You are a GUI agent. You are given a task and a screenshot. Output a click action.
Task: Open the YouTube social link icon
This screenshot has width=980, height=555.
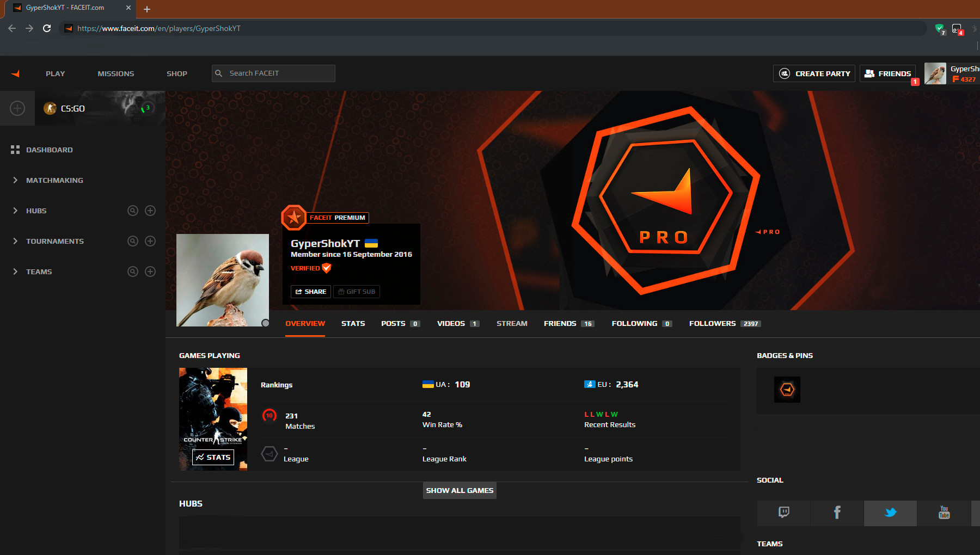click(944, 513)
